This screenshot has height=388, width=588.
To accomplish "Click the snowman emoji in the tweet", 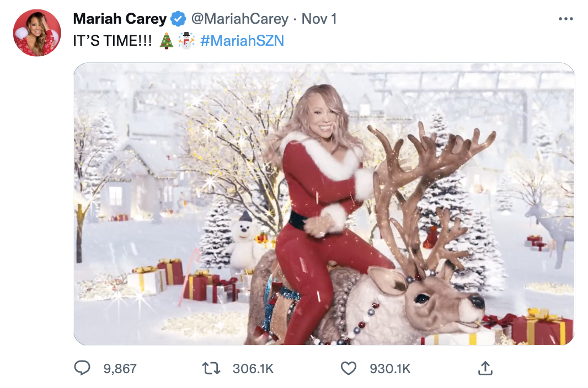I will [x=186, y=41].
